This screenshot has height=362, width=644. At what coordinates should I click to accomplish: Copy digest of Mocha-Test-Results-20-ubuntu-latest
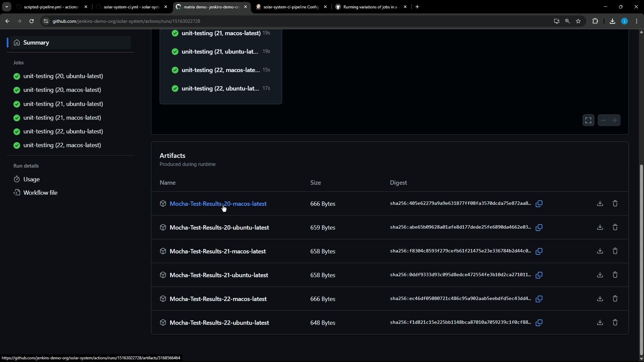539,228
